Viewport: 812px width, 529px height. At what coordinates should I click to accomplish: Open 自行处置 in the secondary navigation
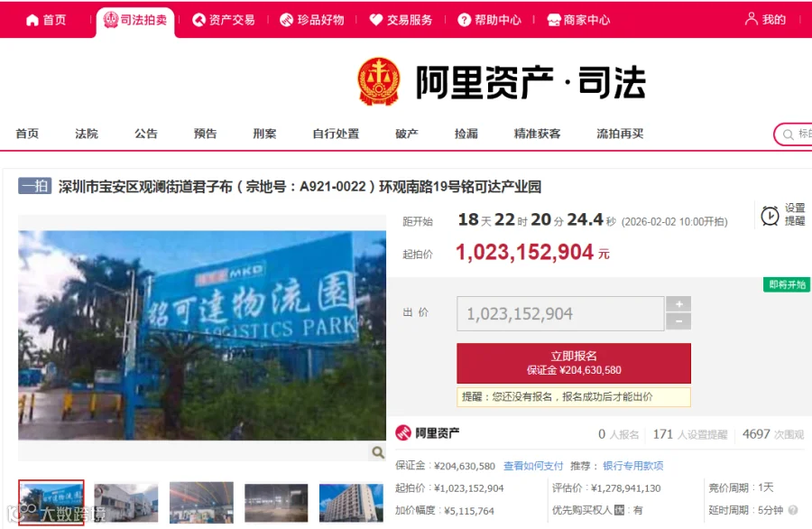pyautogui.click(x=336, y=134)
